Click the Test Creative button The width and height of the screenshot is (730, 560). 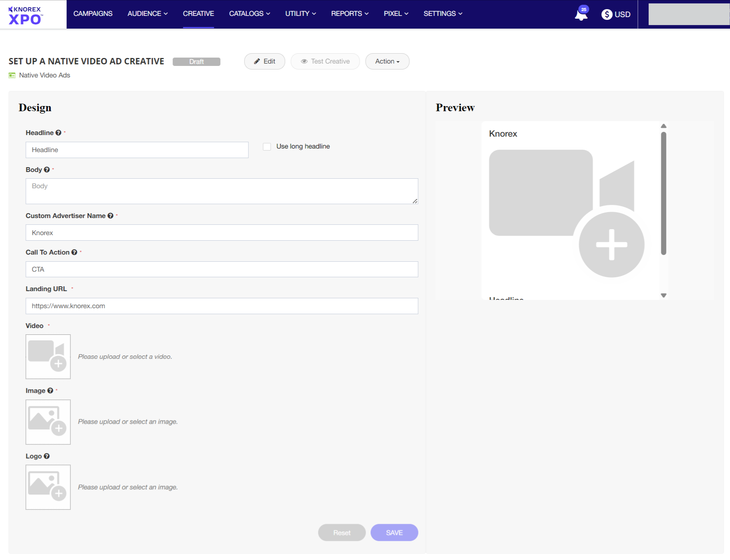(x=325, y=61)
